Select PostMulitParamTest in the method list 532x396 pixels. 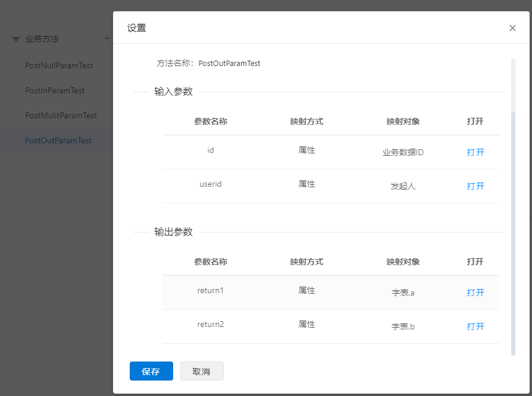[x=61, y=115]
